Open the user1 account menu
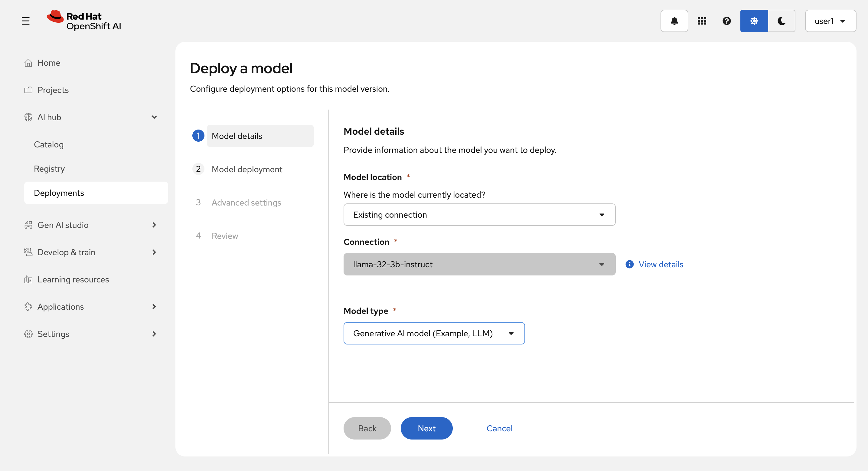868x471 pixels. click(830, 21)
